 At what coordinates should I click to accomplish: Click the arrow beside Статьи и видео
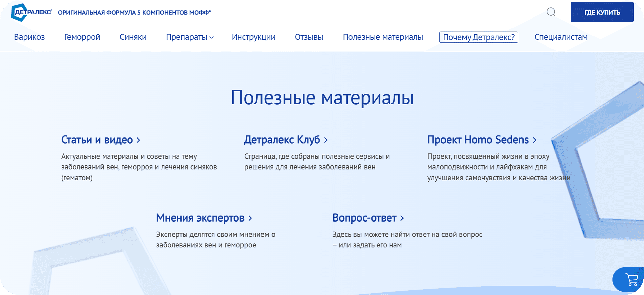pyautogui.click(x=138, y=140)
